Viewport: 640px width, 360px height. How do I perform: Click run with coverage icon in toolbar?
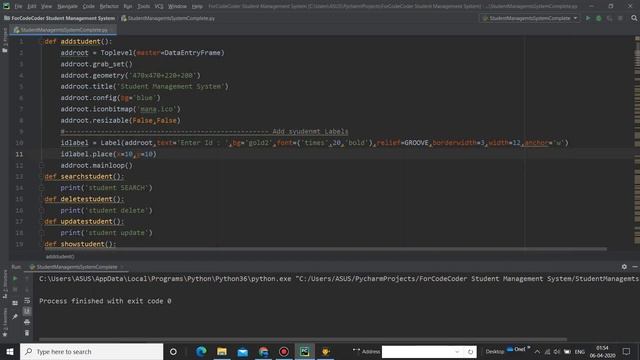(609, 18)
